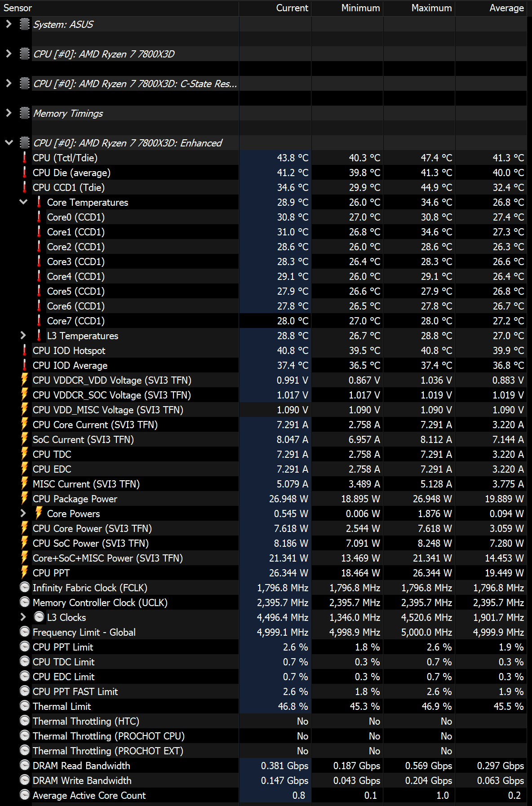Screen dimensions: 532x806
Task: Expand the C-State Res... sensor group
Action: 9,84
